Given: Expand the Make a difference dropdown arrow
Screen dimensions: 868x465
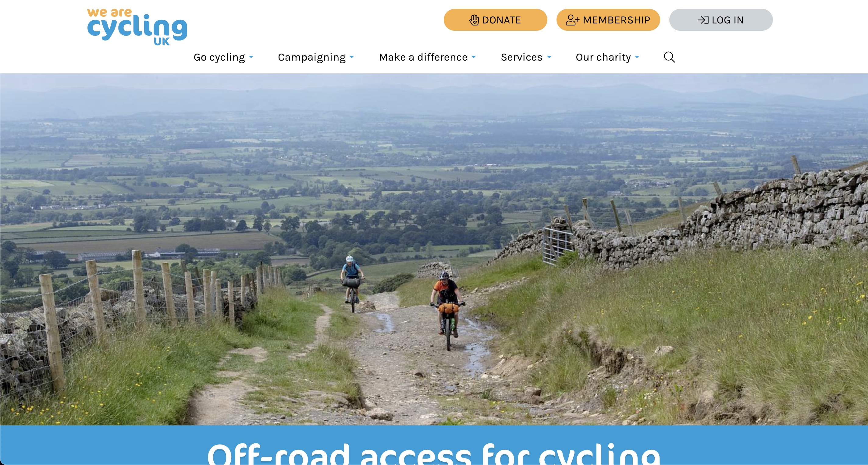Looking at the screenshot, I should tap(473, 57).
